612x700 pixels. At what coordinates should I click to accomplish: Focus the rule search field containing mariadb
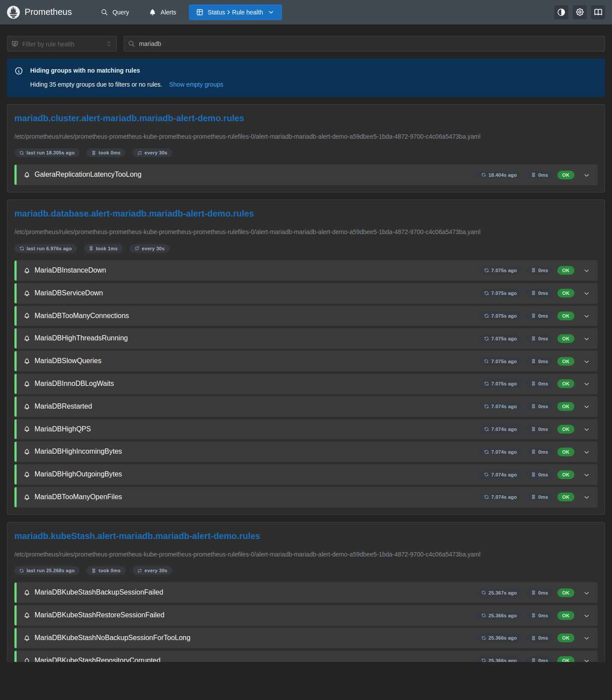[x=364, y=44]
